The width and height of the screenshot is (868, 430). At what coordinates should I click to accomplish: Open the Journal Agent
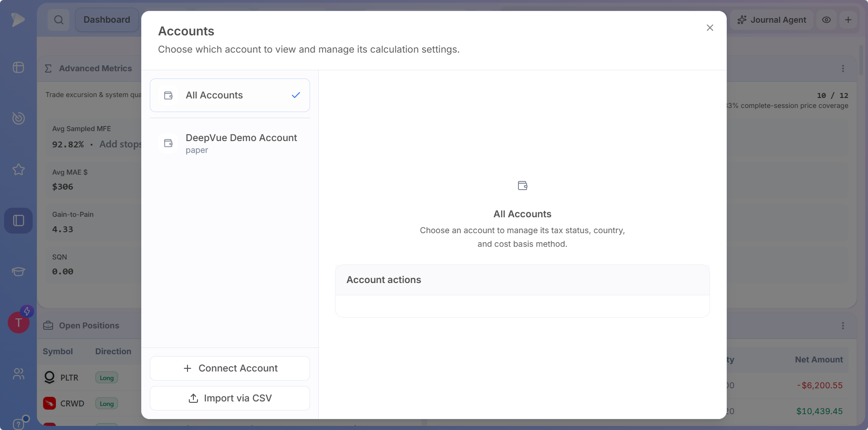772,20
